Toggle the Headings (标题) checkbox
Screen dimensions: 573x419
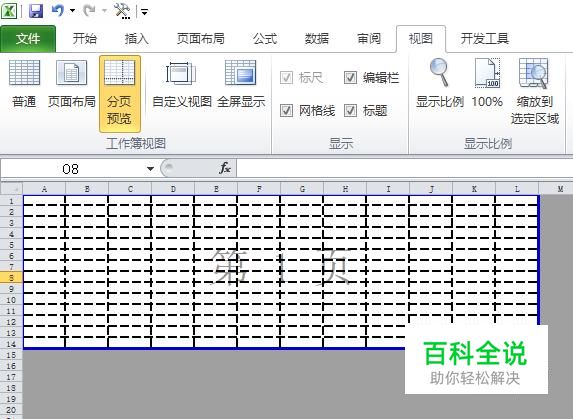click(x=350, y=110)
